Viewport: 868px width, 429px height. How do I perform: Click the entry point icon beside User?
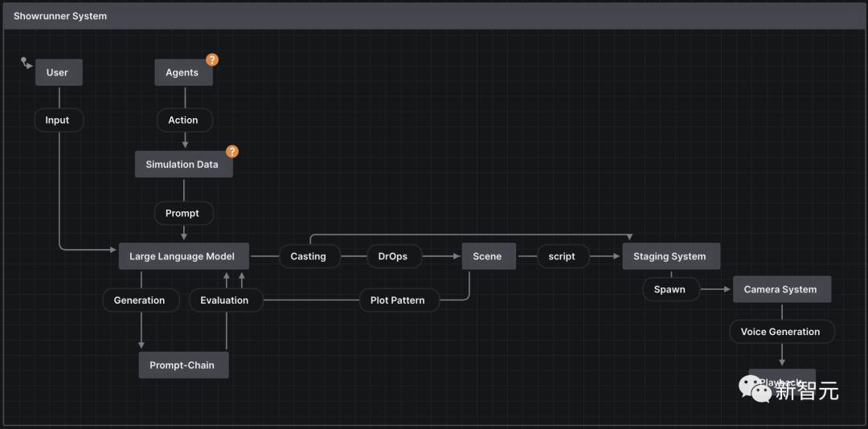click(x=26, y=62)
